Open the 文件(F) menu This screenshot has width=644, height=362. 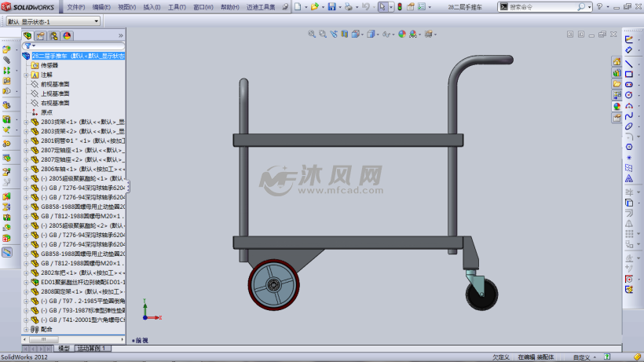pos(75,7)
